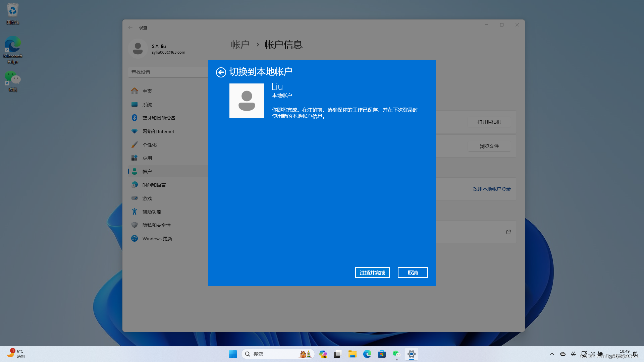The width and height of the screenshot is (644, 362).
Task: Open 隐私和安全性 settings
Action: pyautogui.click(x=156, y=225)
